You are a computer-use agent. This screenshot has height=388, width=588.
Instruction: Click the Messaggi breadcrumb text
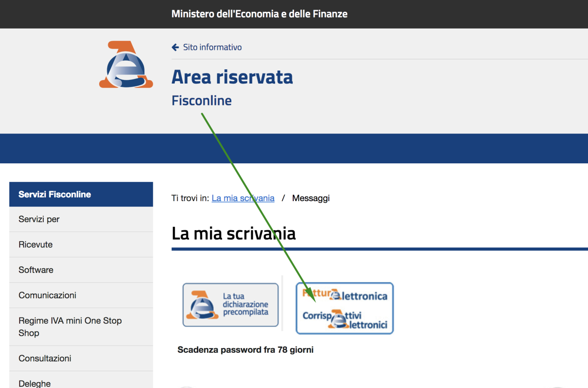point(311,198)
